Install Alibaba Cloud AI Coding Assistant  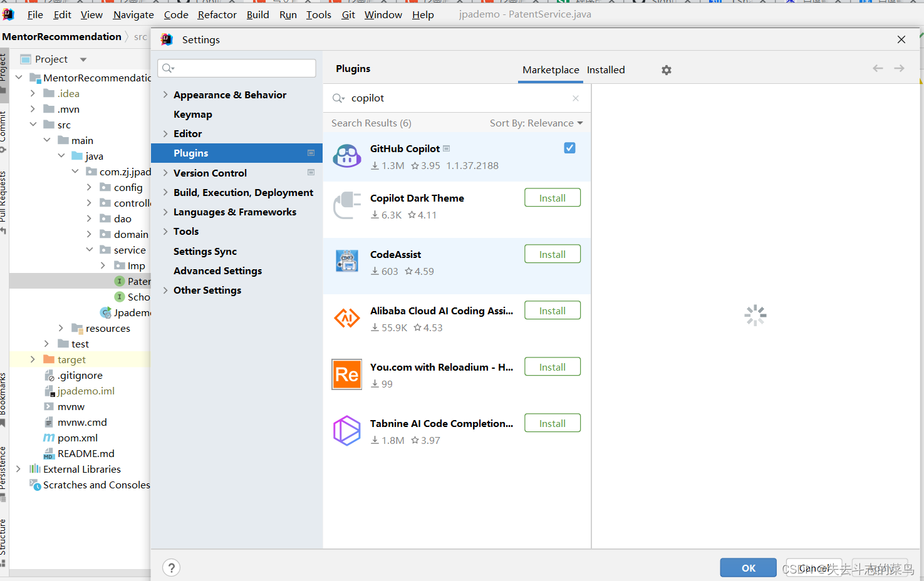(x=553, y=311)
